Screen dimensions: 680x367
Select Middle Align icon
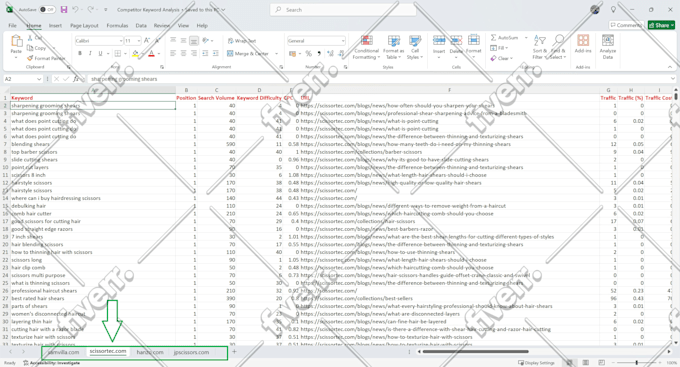(x=183, y=40)
